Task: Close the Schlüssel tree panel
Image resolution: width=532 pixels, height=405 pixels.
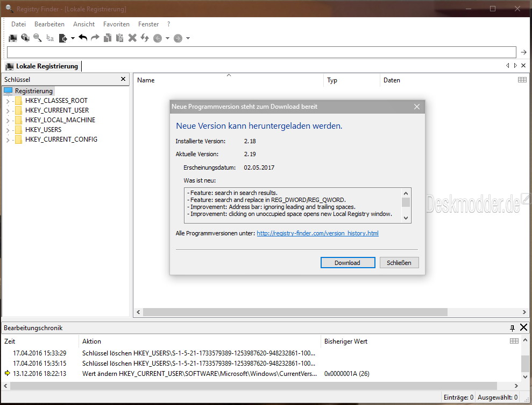Action: click(x=123, y=79)
